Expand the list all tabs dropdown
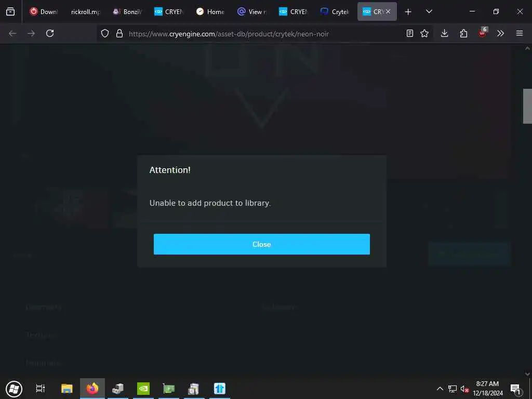 pyautogui.click(x=429, y=11)
